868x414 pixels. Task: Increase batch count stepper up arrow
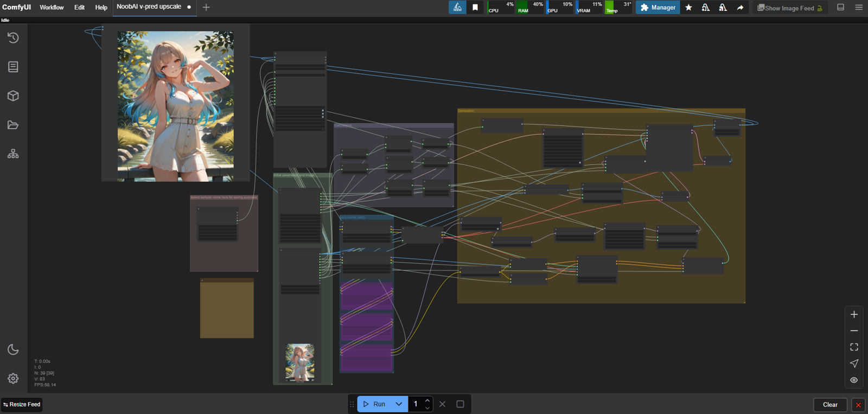(427, 400)
